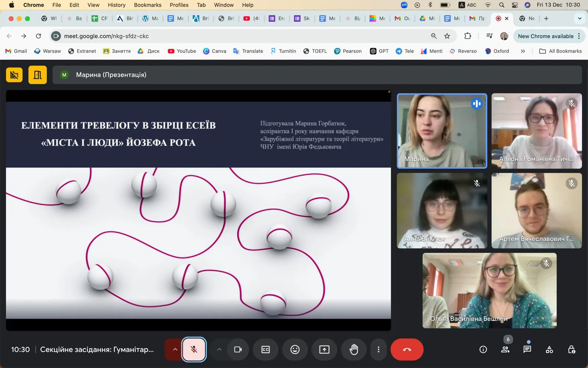Unmute the microphone toggle

point(194,350)
